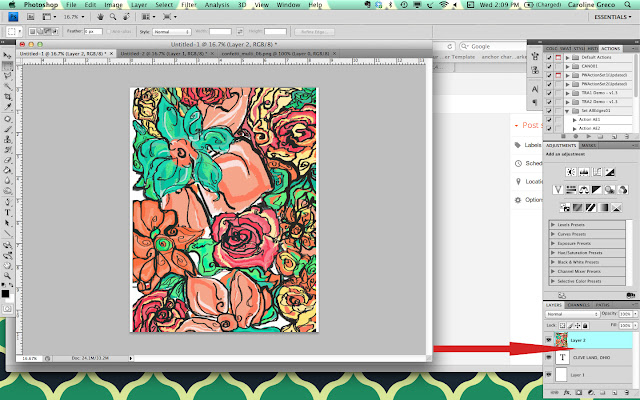The height and width of the screenshot is (400, 640).
Task: Click the Refine Edge button
Action: coord(314,32)
